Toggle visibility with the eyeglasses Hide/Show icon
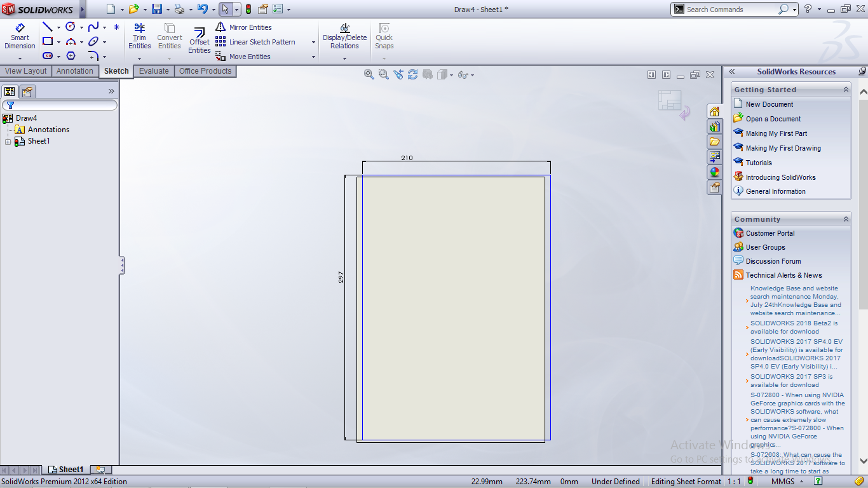Image resolution: width=868 pixels, height=488 pixels. click(461, 74)
